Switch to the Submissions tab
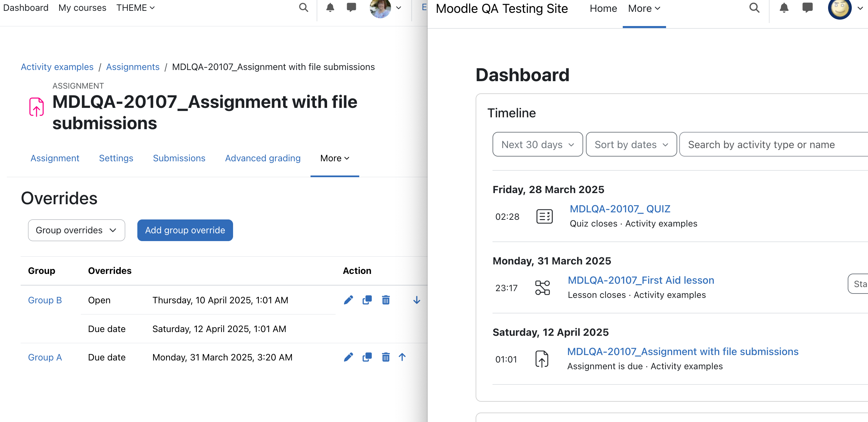 (x=179, y=158)
